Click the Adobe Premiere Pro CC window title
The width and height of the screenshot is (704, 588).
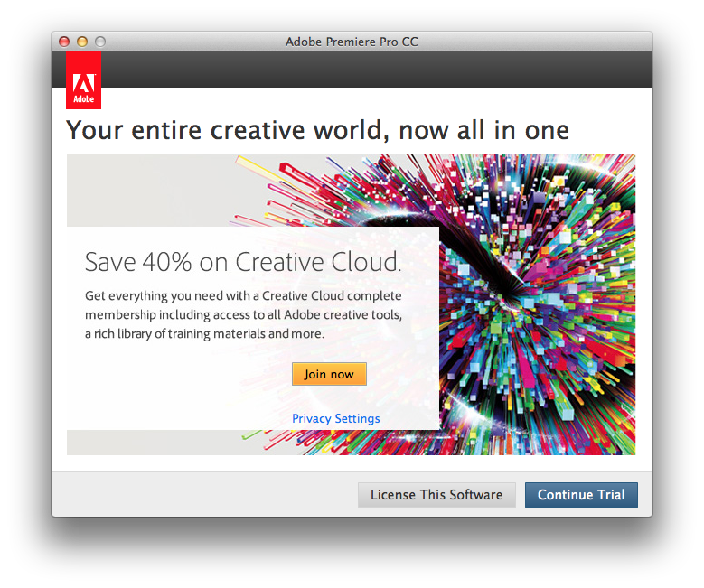[x=352, y=42]
